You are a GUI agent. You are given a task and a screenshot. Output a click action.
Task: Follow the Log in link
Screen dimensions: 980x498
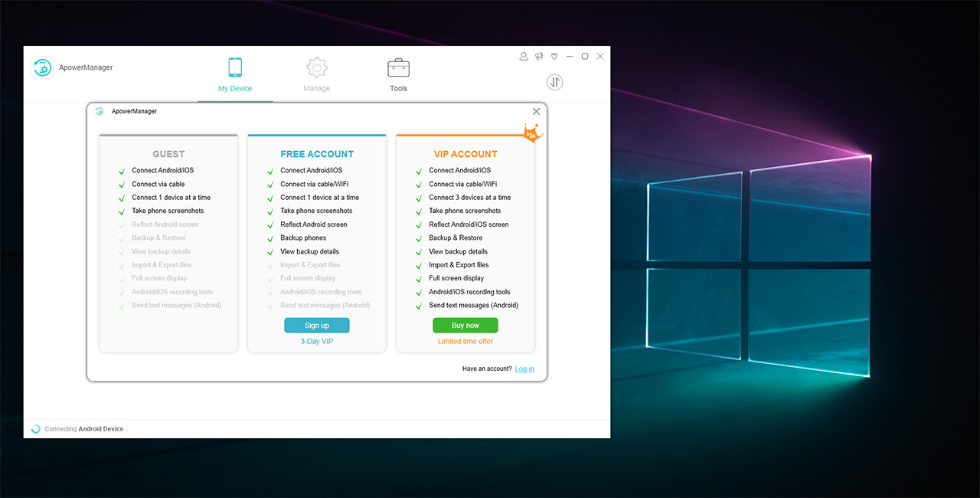(524, 369)
